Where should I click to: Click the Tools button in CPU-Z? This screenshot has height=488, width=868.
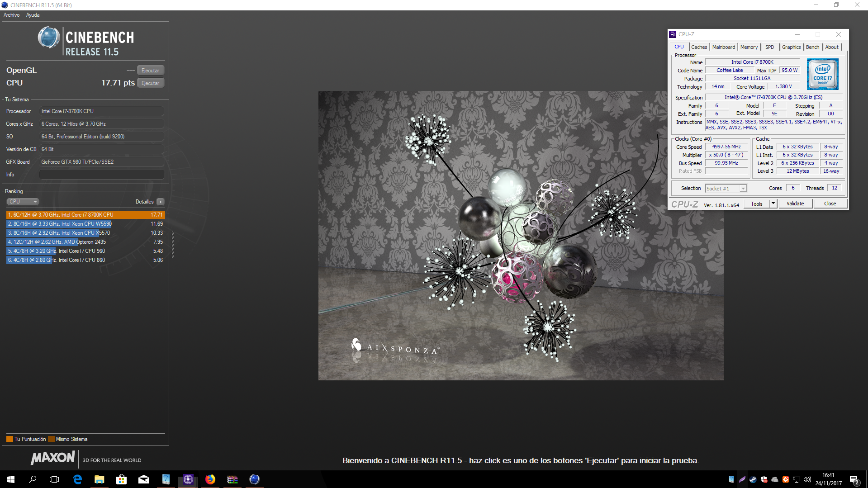pyautogui.click(x=757, y=204)
